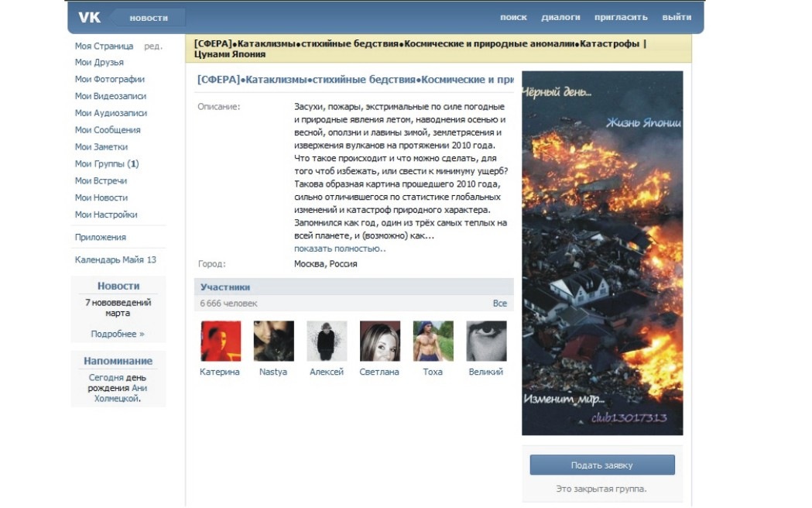Image resolution: width=812 pixels, height=508 pixels.
Task: Open Великий's eye avatar
Action: click(486, 342)
